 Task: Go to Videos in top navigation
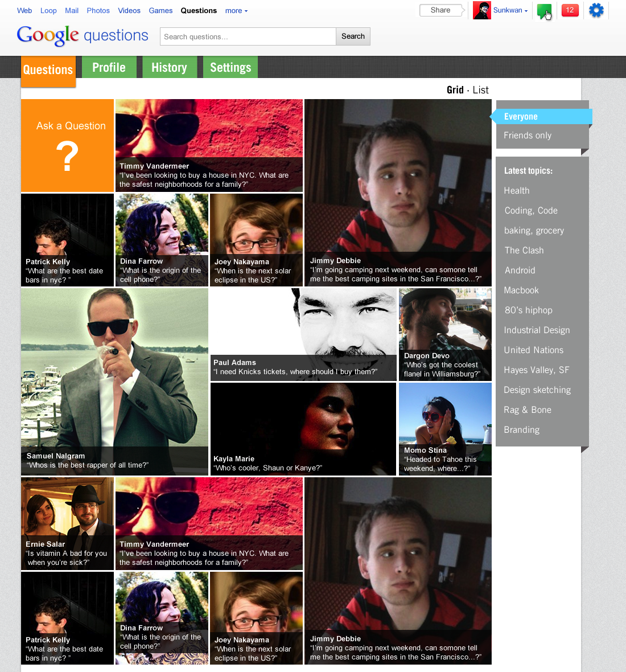129,11
